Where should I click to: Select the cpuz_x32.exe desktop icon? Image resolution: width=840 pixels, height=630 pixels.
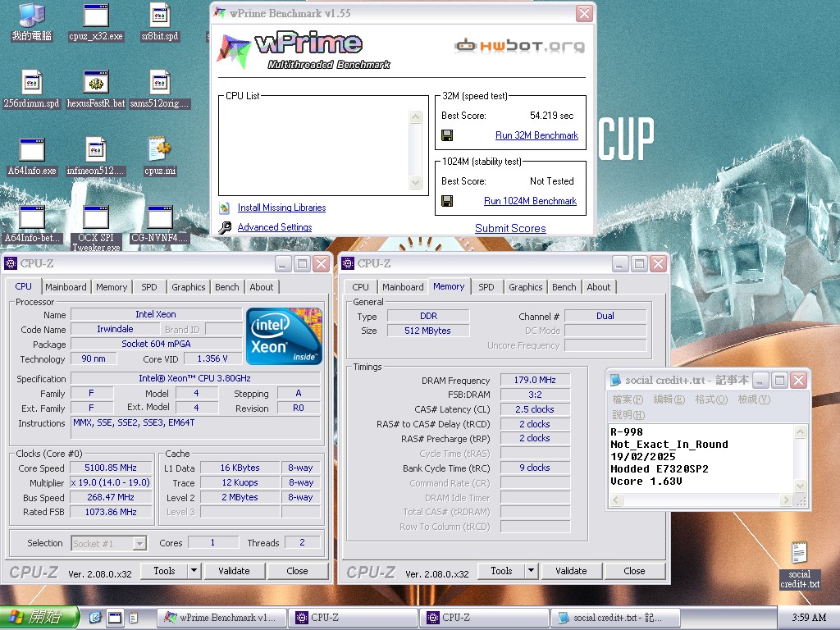96,22
